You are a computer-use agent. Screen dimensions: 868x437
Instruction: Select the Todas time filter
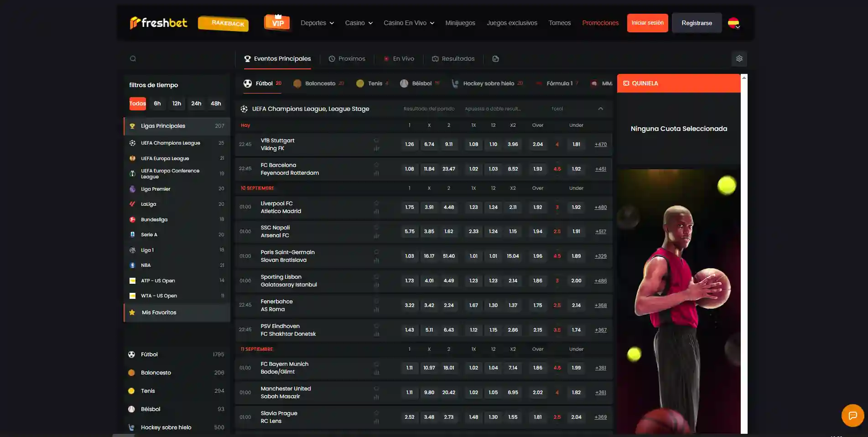click(138, 104)
